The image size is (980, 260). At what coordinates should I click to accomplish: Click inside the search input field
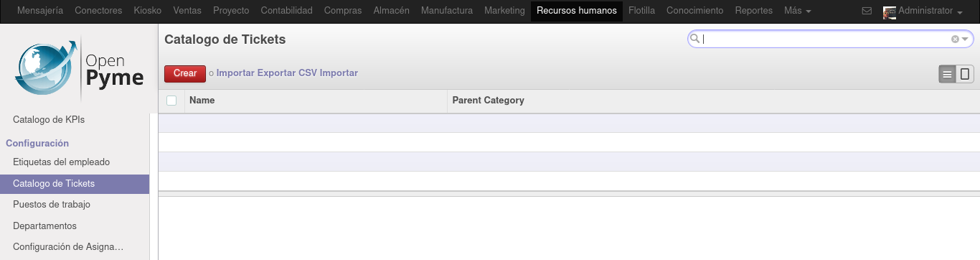click(x=825, y=40)
